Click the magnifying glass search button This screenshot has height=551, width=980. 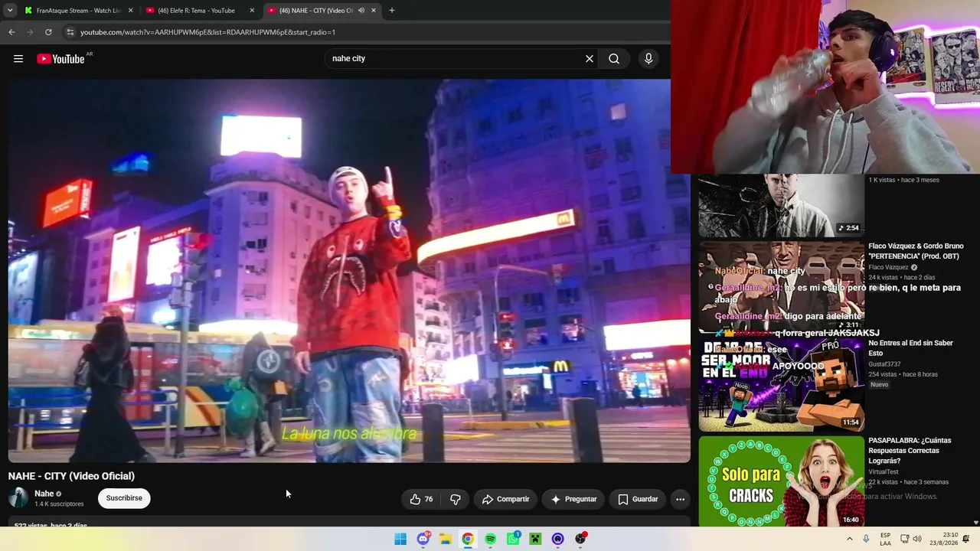click(614, 59)
